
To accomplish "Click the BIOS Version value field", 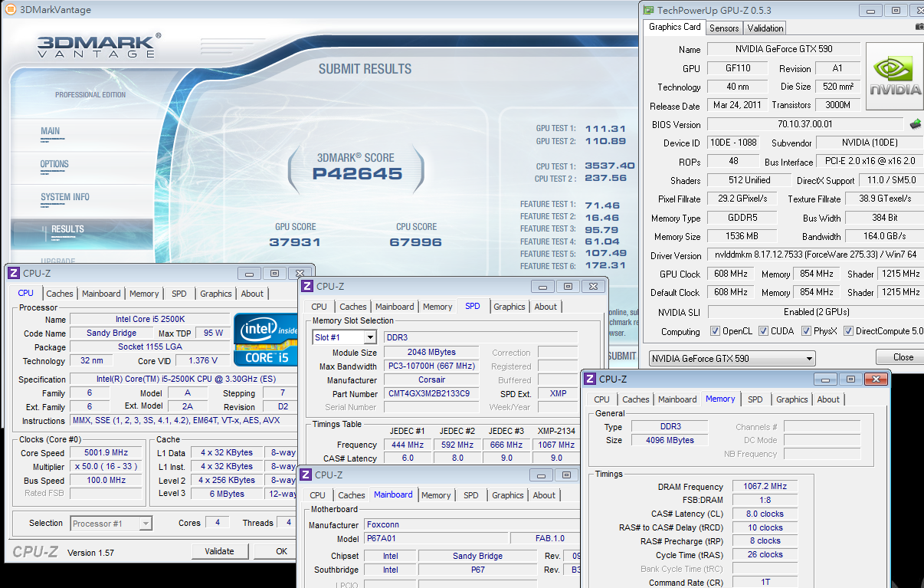I will coord(804,124).
